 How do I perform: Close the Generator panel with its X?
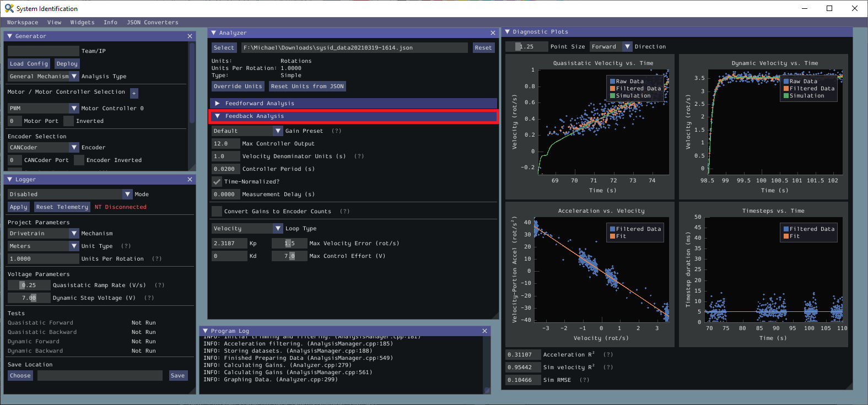tap(190, 36)
